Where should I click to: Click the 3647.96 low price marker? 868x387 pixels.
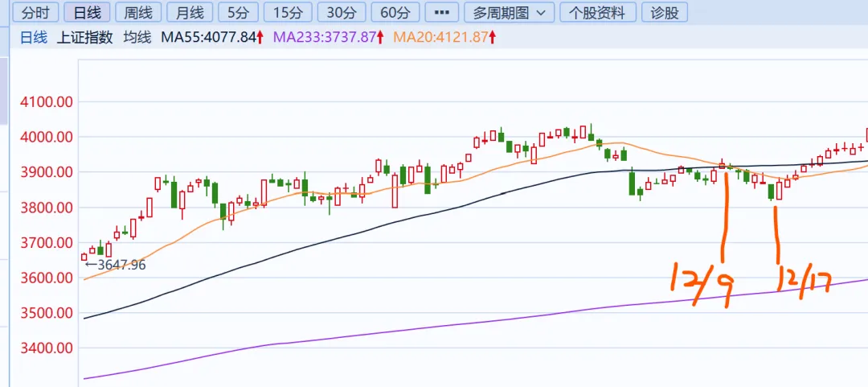coord(115,265)
